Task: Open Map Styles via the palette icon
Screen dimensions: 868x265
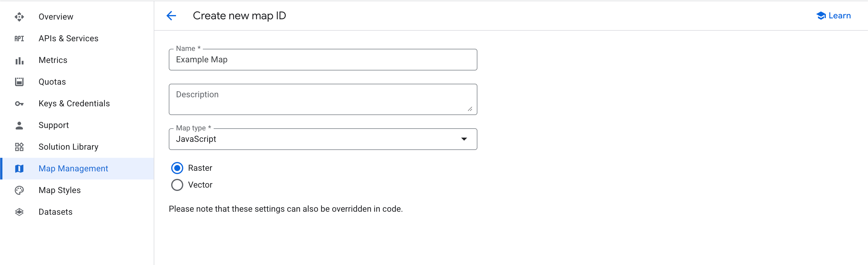Action: [x=19, y=190]
